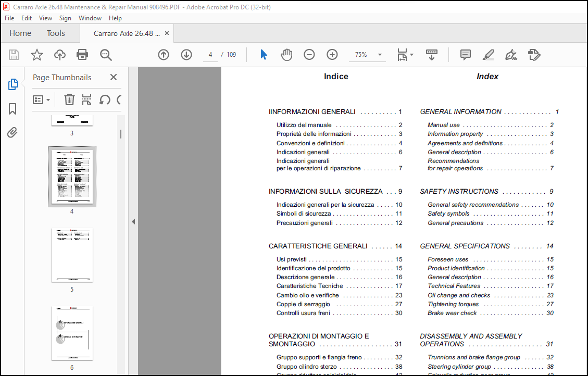Activate the Hand pan tool

tap(286, 55)
